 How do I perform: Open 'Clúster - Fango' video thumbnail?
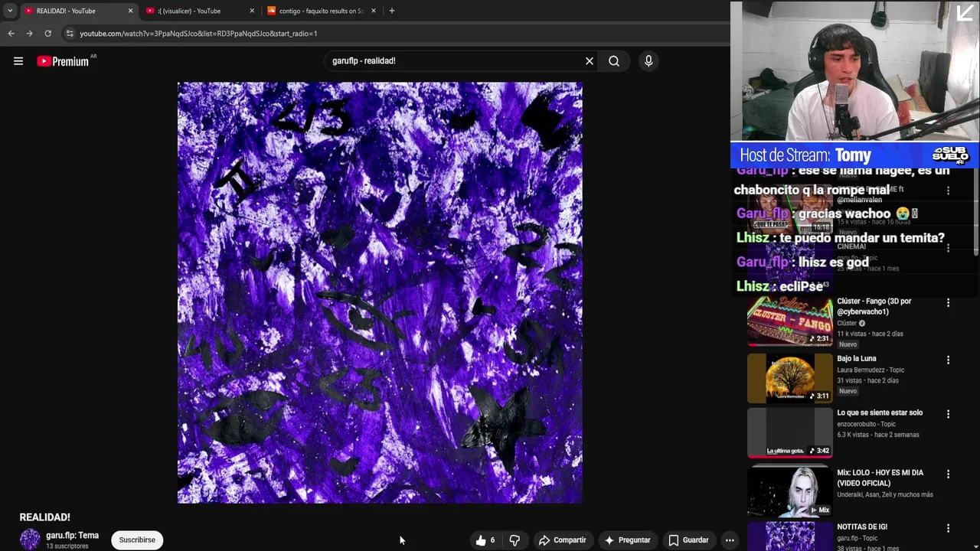click(x=790, y=322)
